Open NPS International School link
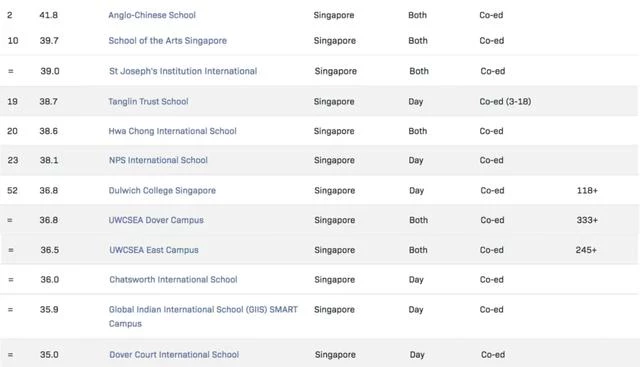Screen dimensions: 640x367 (x=158, y=160)
